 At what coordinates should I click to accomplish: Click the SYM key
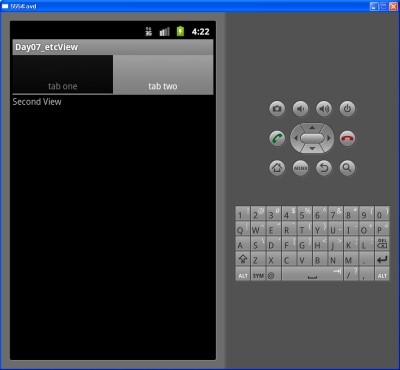tap(258, 274)
